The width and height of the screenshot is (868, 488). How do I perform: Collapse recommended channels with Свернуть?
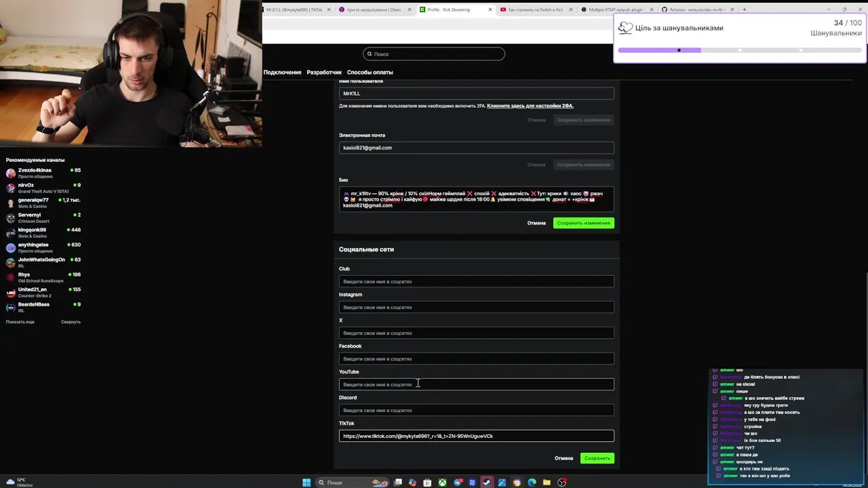click(x=71, y=322)
